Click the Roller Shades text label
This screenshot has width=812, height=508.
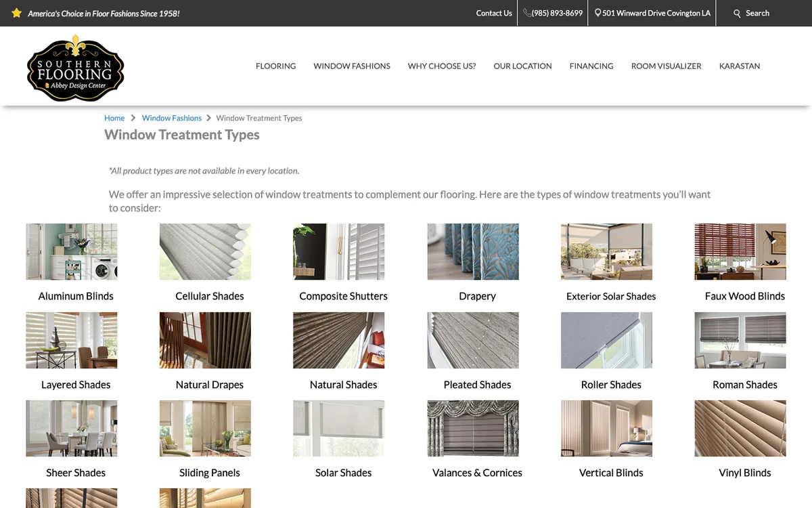[611, 385]
